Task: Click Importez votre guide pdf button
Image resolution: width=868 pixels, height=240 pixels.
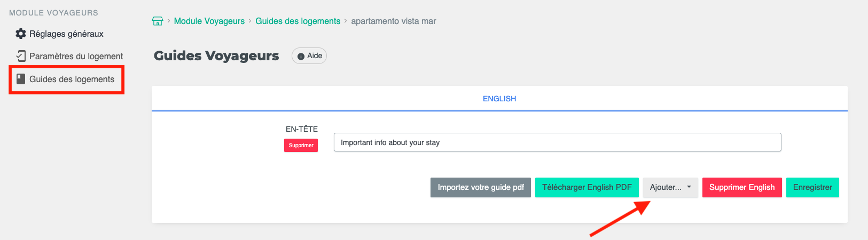Action: click(x=480, y=187)
